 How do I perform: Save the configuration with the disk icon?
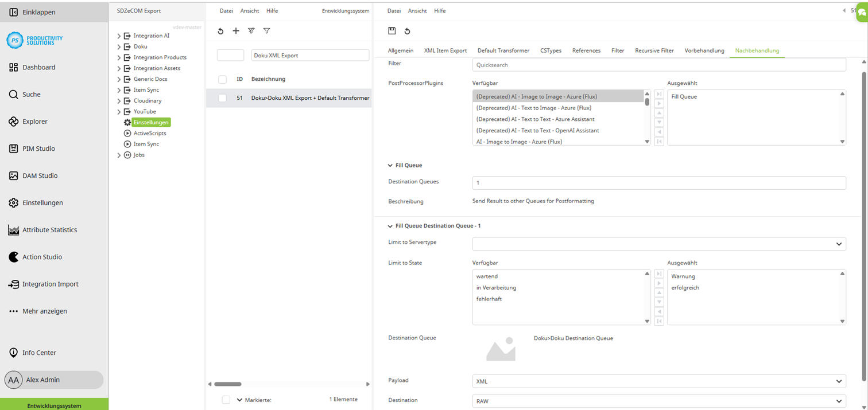pos(392,31)
